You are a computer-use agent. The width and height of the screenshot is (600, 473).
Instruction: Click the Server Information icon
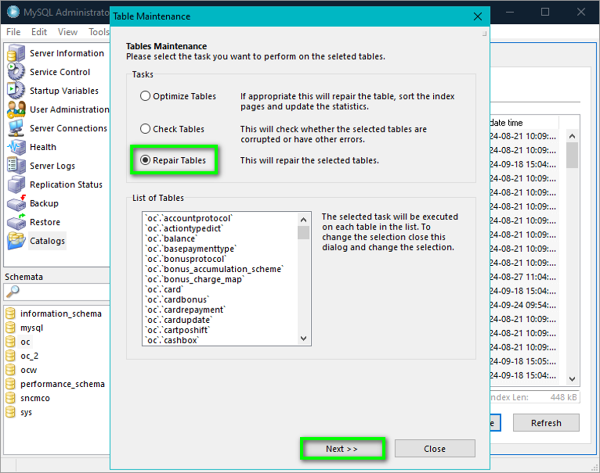(x=16, y=53)
